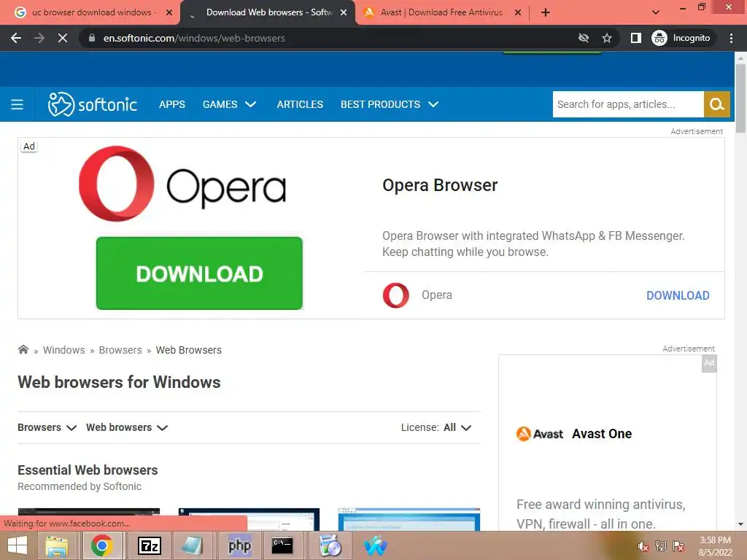The image size is (747, 560).
Task: Click the forward navigation arrow
Action: point(39,38)
